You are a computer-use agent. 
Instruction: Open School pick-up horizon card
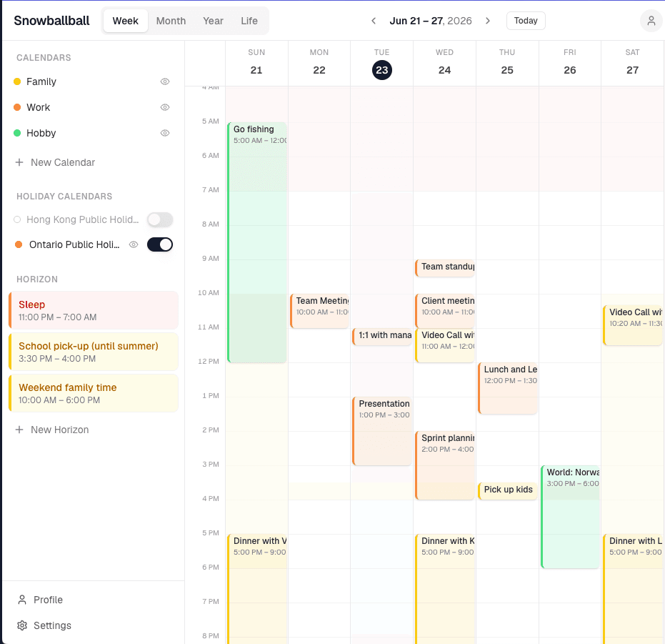coord(94,352)
